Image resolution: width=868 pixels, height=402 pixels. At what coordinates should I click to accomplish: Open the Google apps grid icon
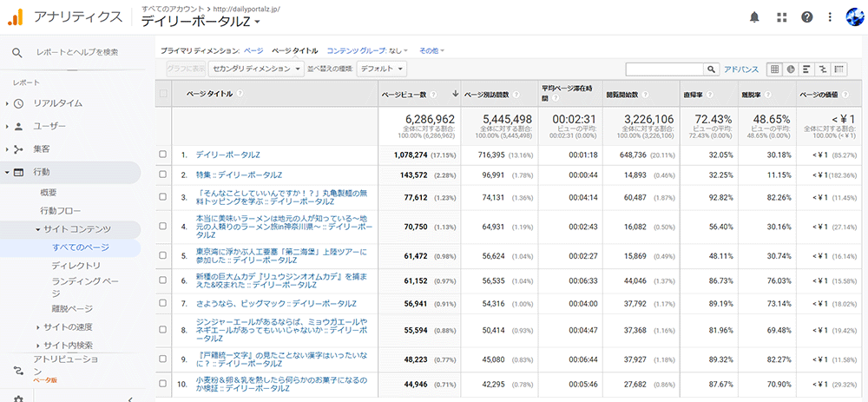(x=782, y=17)
